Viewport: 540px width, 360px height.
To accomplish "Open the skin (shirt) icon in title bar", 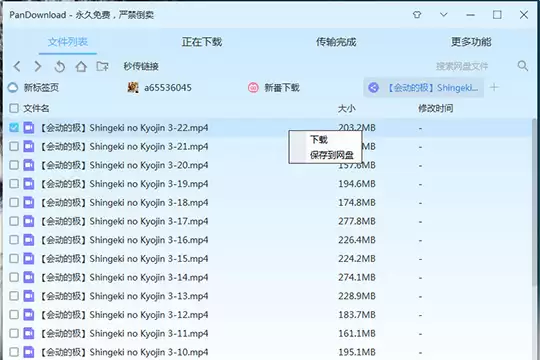I will coord(417,15).
